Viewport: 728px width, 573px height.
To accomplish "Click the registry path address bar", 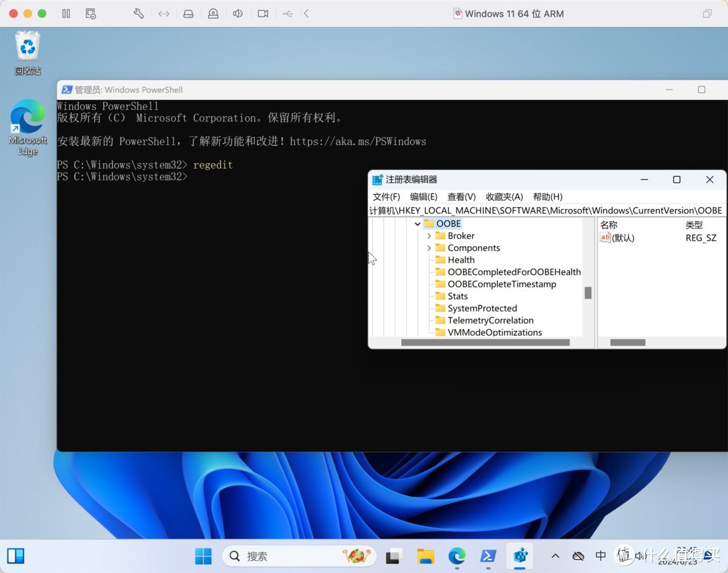I will [x=547, y=211].
